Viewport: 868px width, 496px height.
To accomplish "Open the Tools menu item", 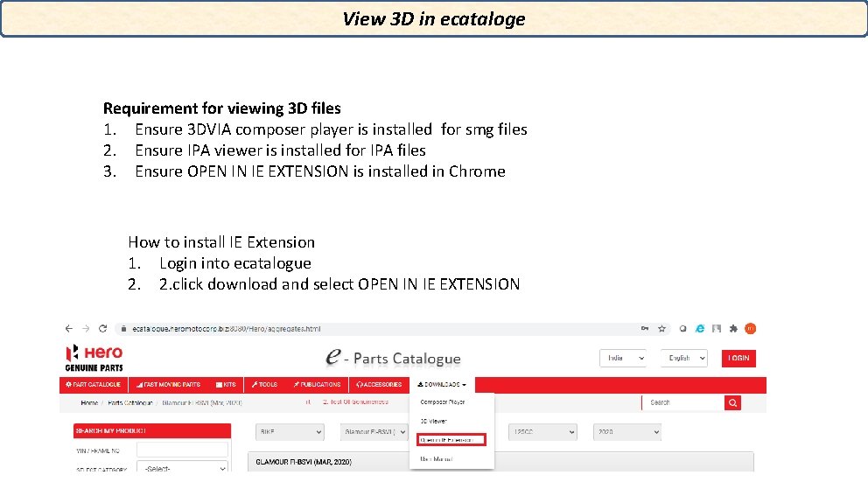I will point(264,384).
